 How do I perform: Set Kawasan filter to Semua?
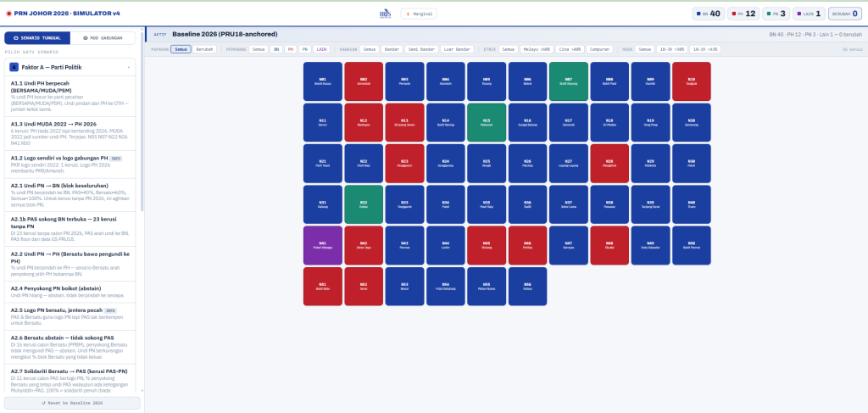click(370, 49)
